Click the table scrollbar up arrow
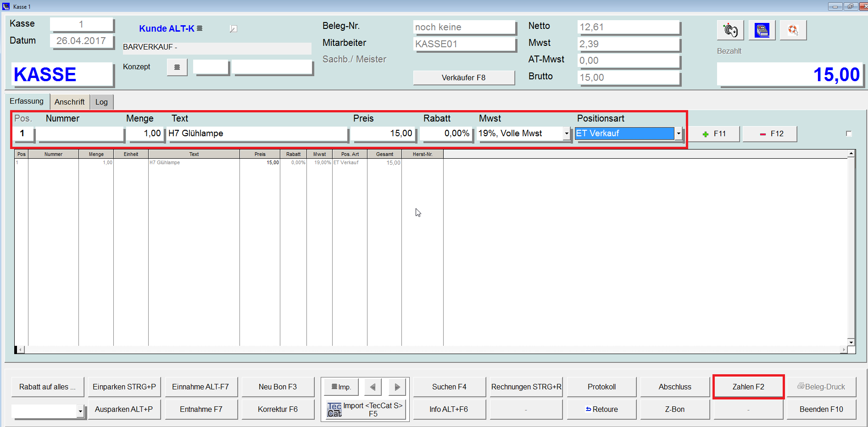This screenshot has width=868, height=427. 851,154
